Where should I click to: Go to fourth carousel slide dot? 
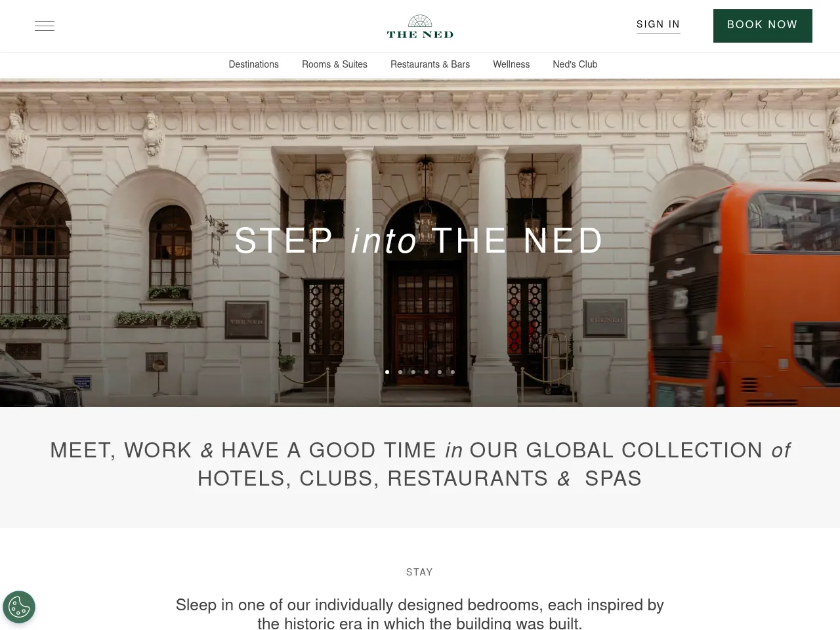click(x=427, y=372)
